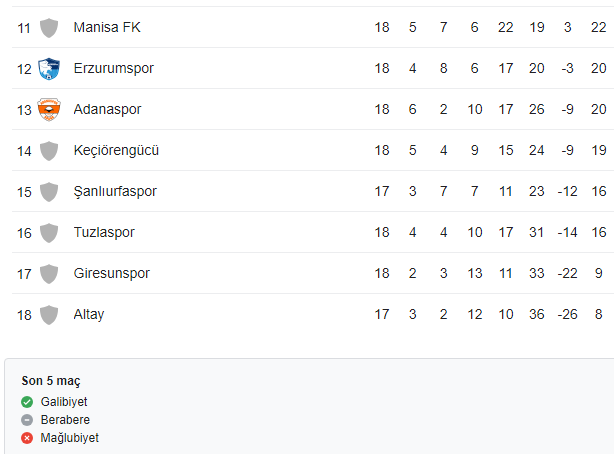Click the Son 5 maç legend heading

click(x=51, y=381)
